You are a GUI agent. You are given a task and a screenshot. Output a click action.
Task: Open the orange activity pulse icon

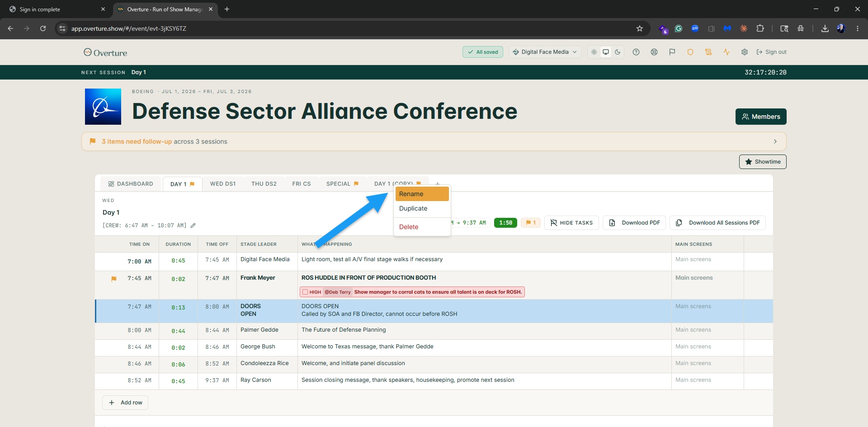tap(726, 52)
